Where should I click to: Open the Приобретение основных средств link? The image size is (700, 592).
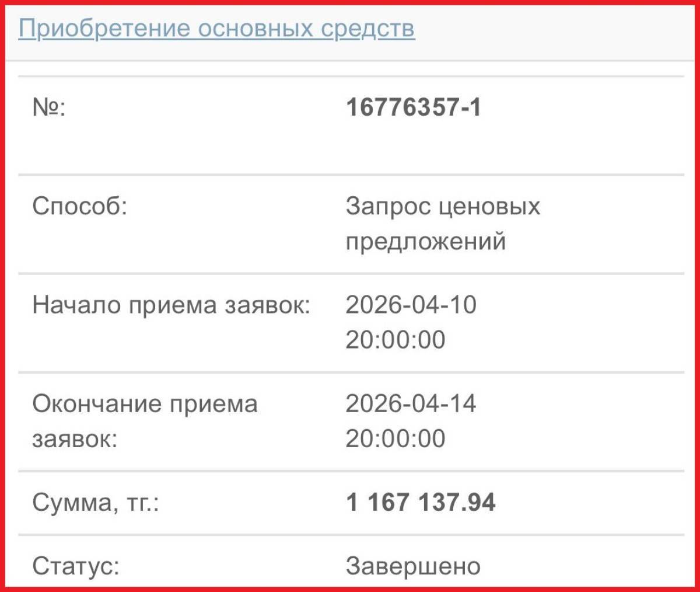216,28
